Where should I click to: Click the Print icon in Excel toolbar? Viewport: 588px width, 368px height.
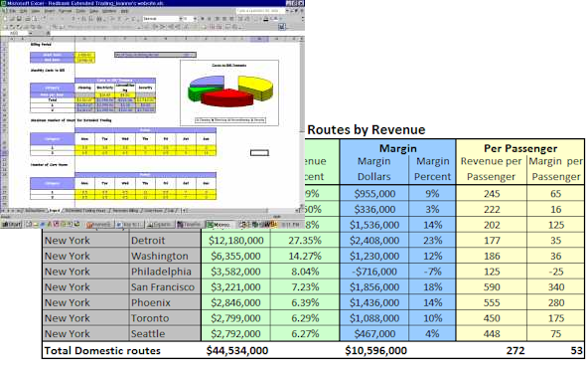[x=28, y=18]
